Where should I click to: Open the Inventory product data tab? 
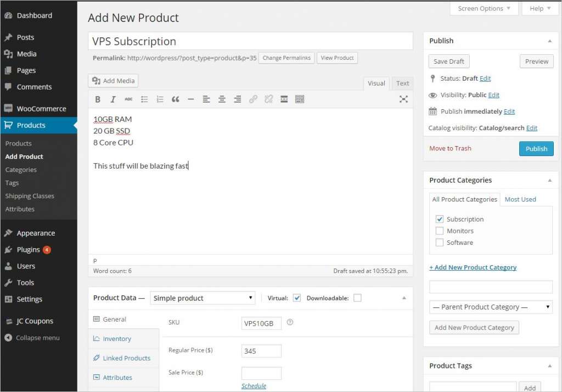point(117,339)
